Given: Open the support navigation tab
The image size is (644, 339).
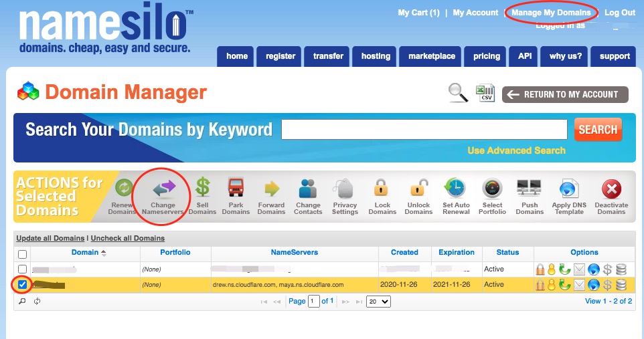Looking at the screenshot, I should click(x=615, y=56).
